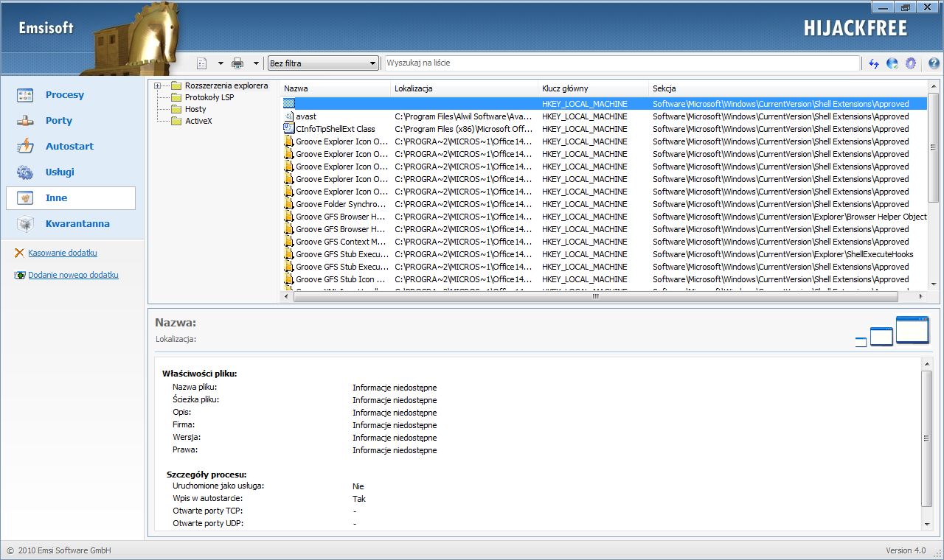
Task: Select the Groove Folder Synchro... row
Action: (x=604, y=204)
